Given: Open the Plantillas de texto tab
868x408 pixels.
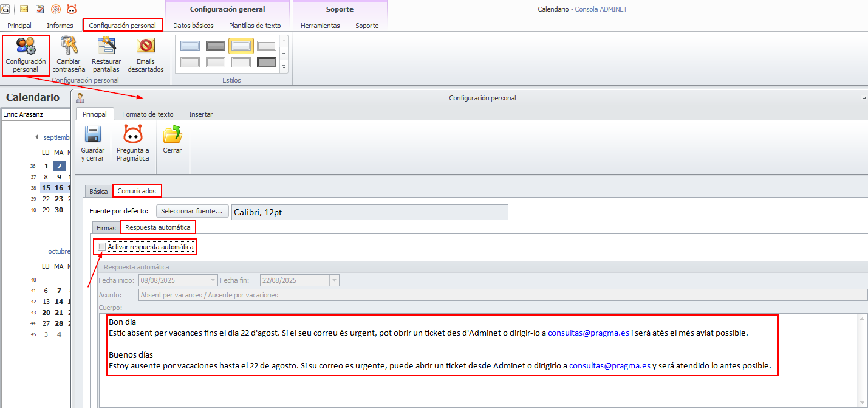Looking at the screenshot, I should tap(255, 26).
